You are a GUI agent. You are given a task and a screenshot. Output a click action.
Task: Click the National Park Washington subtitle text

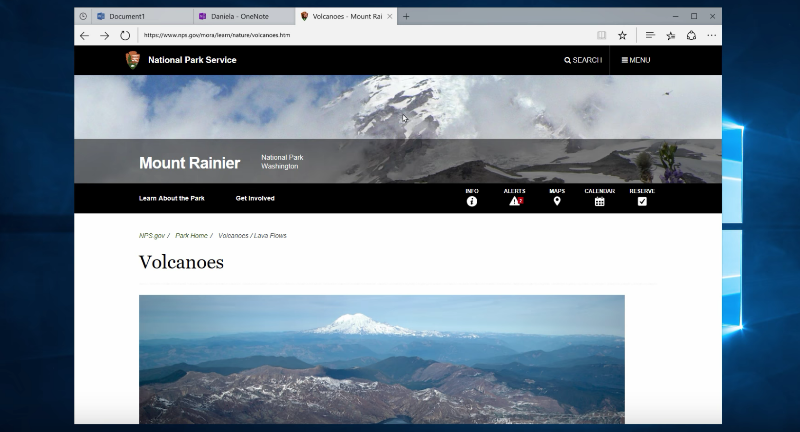coord(282,162)
